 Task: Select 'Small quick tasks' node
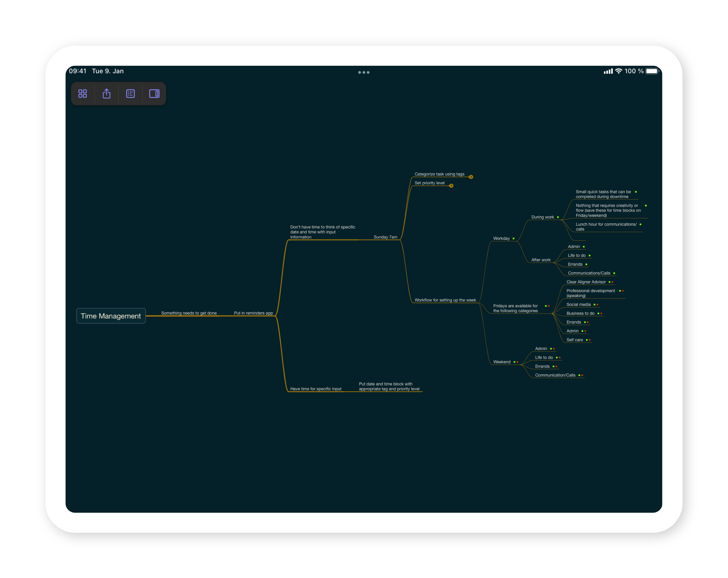(x=603, y=194)
